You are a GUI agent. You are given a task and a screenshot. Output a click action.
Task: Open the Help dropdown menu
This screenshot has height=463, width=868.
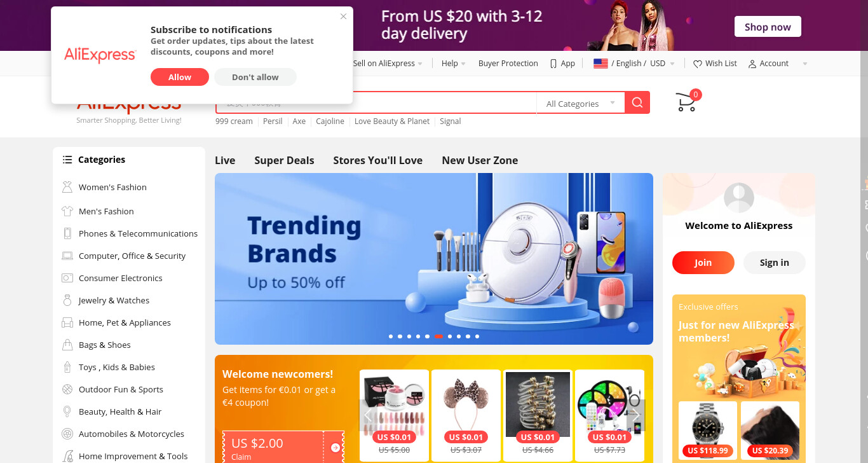[454, 64]
